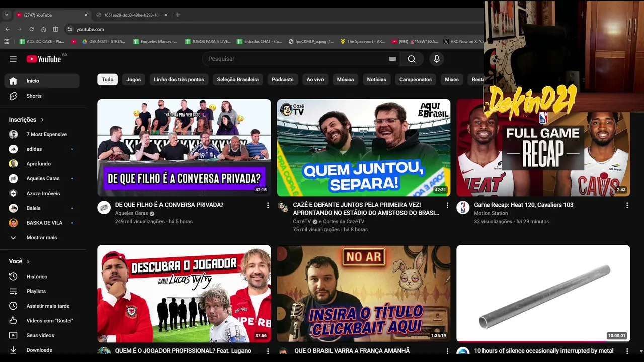Expand the Você section
This screenshot has width=644, height=362.
[x=19, y=261]
